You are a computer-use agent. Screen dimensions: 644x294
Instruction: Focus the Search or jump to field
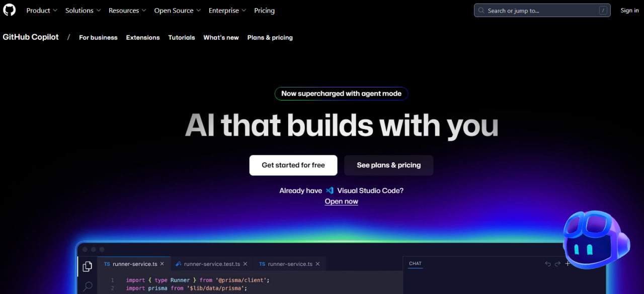[x=542, y=11]
